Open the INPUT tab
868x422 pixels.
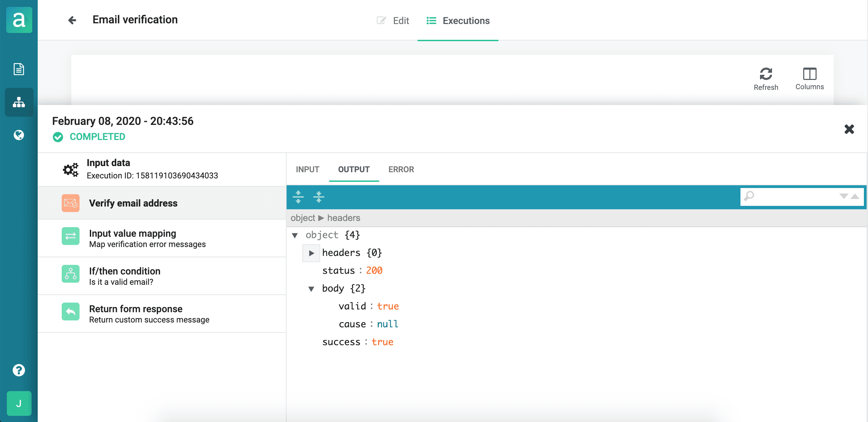[308, 169]
